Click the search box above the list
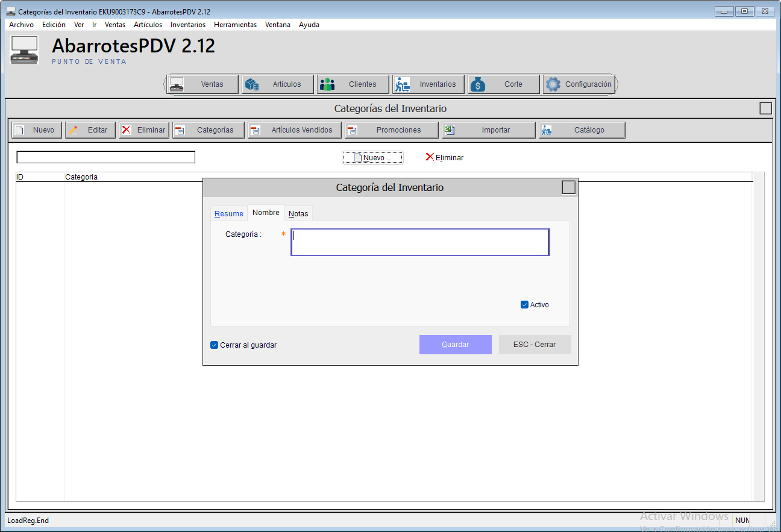 coord(106,157)
